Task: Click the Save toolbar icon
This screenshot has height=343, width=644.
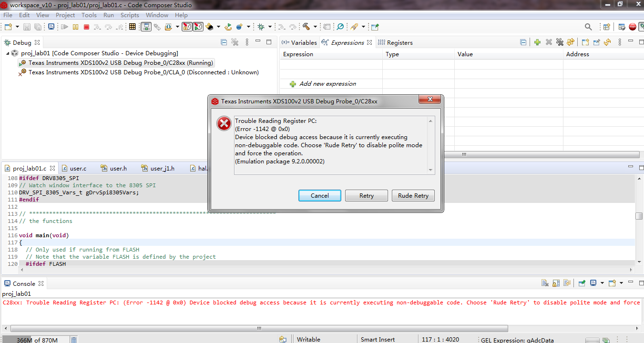Action: tap(27, 27)
